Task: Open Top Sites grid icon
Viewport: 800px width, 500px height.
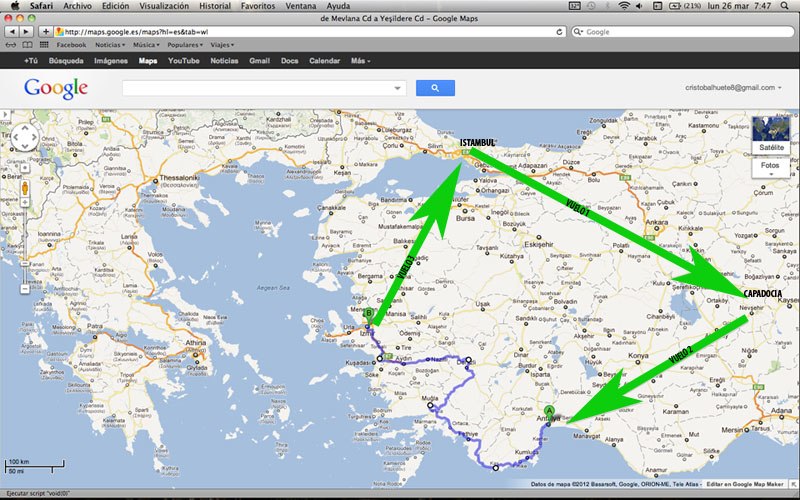Action: pos(44,45)
